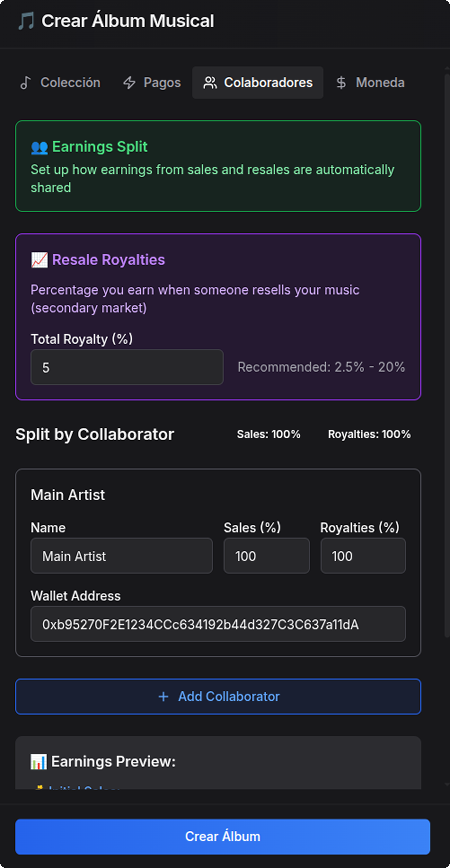
Task: Click the people icon beside Colaboradores
Action: [x=210, y=83]
